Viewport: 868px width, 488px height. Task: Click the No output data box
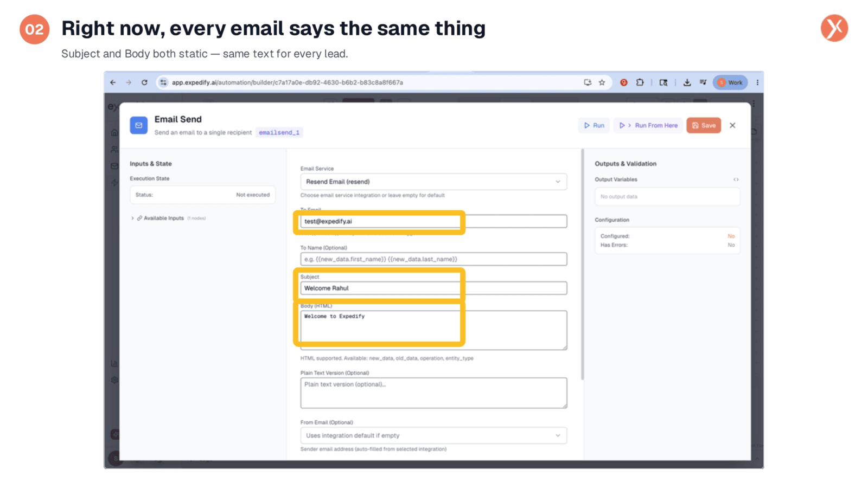click(667, 197)
